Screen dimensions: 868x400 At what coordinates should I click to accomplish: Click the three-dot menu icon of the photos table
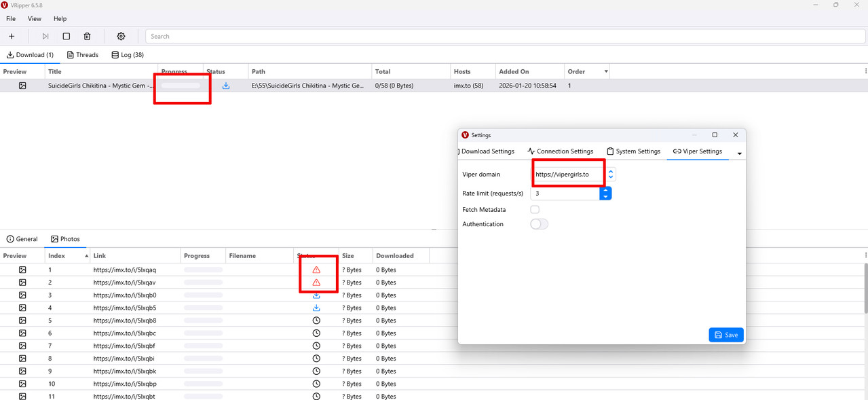865,255
